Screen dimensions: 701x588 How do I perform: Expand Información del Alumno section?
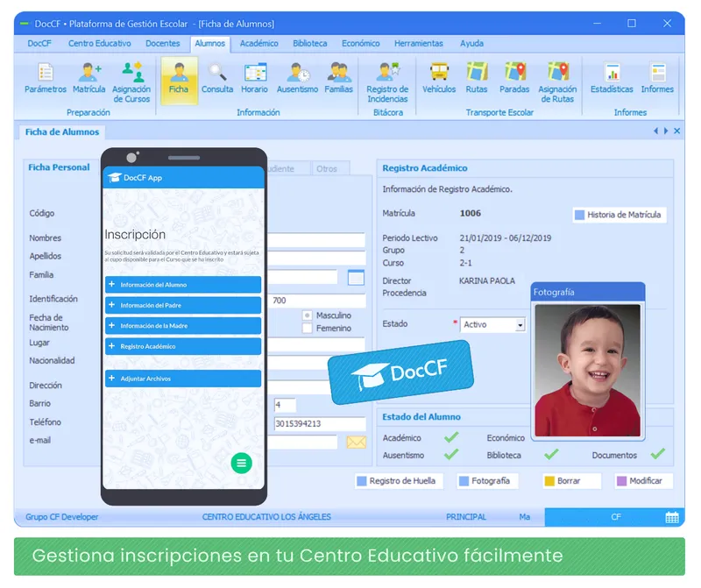183,285
